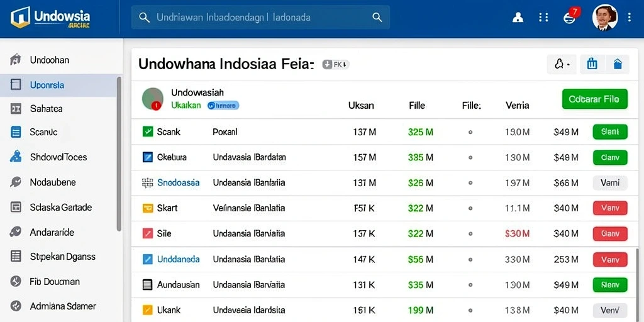
Task: Click the sidebar vertical scrollbar
Action: coord(119,154)
